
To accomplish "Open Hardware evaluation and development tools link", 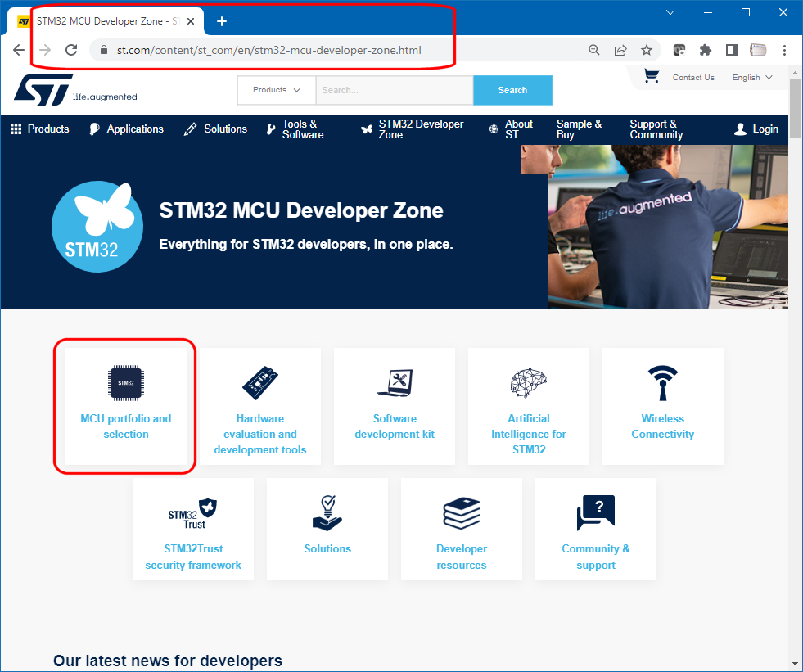I will [x=260, y=434].
